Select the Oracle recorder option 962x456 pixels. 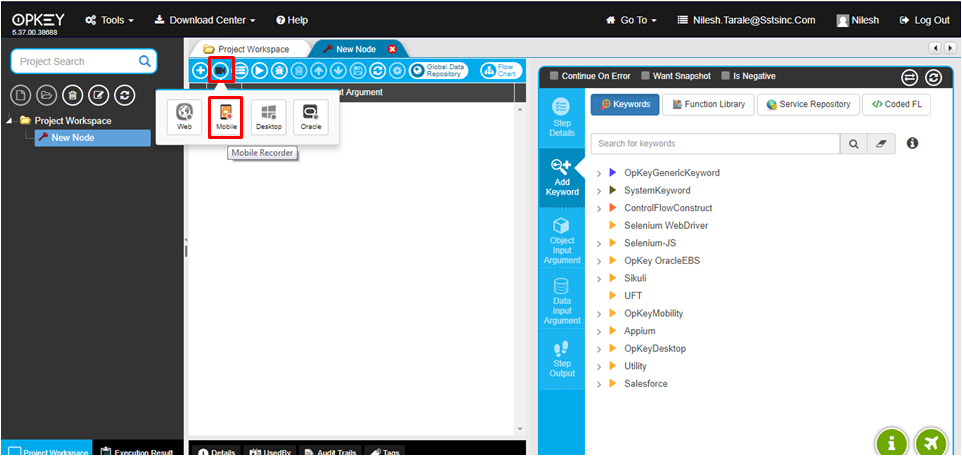click(x=311, y=117)
